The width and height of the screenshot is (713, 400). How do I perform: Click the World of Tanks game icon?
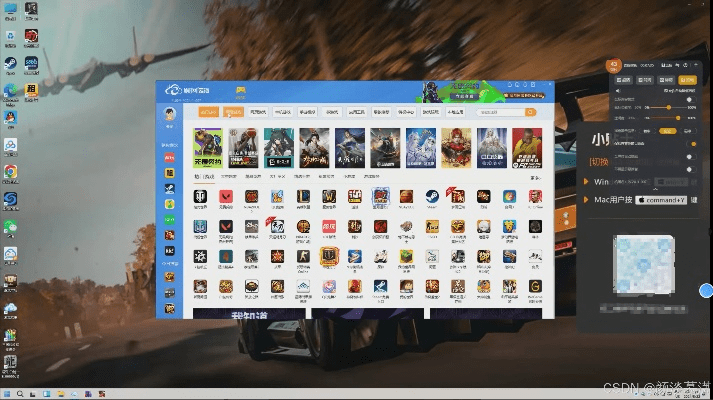coord(200,196)
